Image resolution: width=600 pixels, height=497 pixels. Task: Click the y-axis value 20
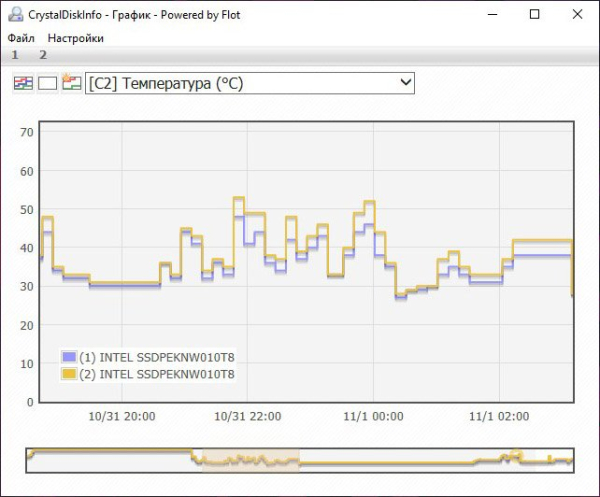27,326
